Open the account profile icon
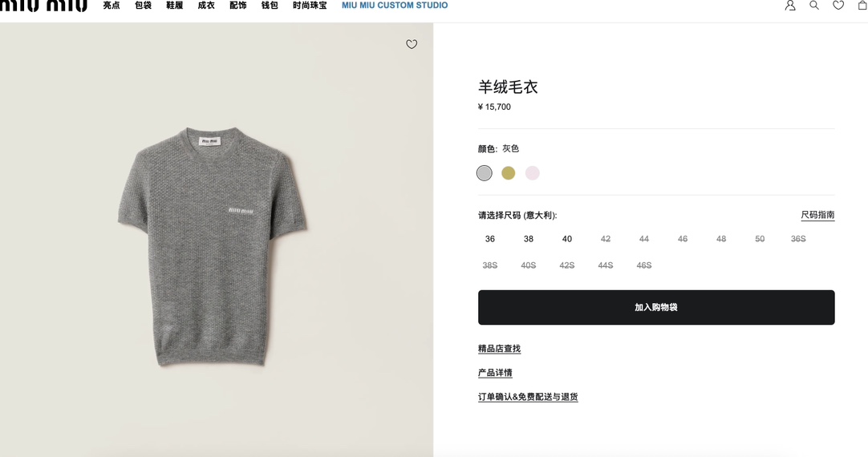 click(x=790, y=5)
